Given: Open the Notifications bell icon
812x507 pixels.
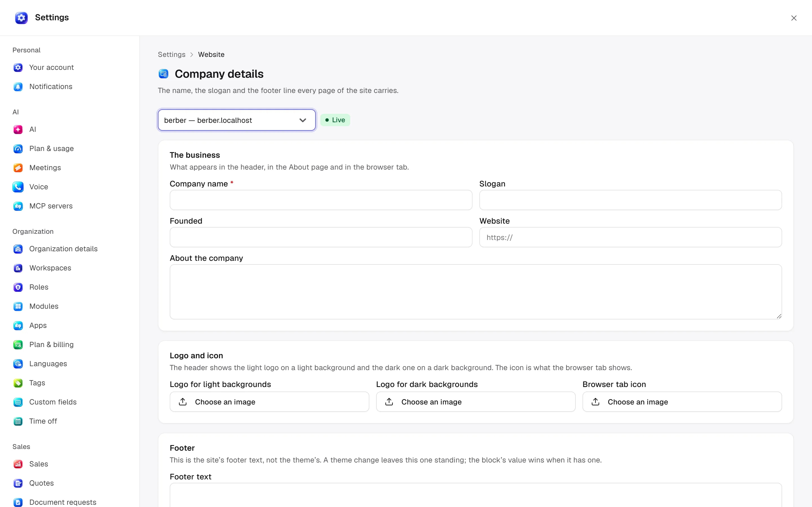Looking at the screenshot, I should pos(18,86).
